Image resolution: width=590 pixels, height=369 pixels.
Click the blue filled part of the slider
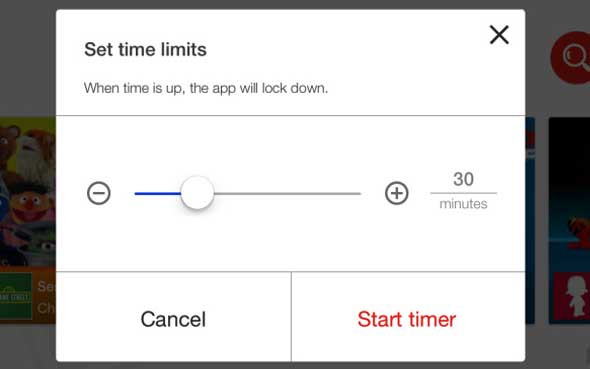tap(158, 193)
